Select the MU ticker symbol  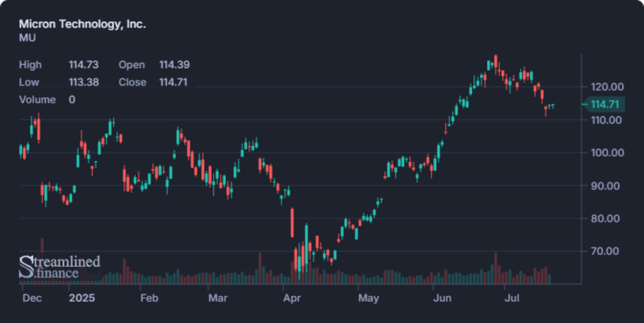27,38
